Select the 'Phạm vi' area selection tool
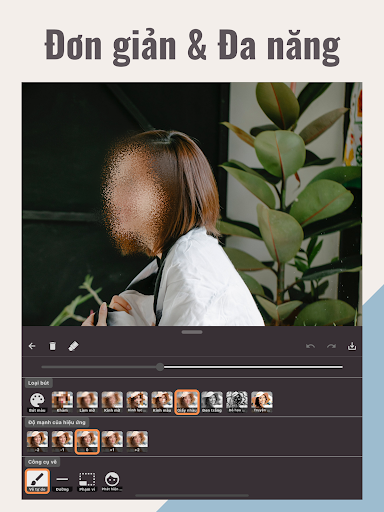Image resolution: width=384 pixels, height=512 pixels. pyautogui.click(x=87, y=481)
